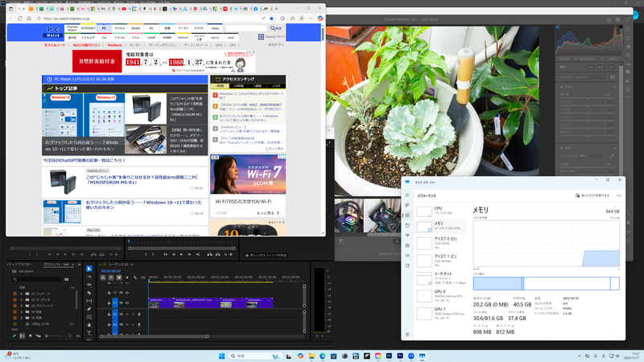Add a marker in the timeline header
Screen dimensions: 644x362
[127, 278]
